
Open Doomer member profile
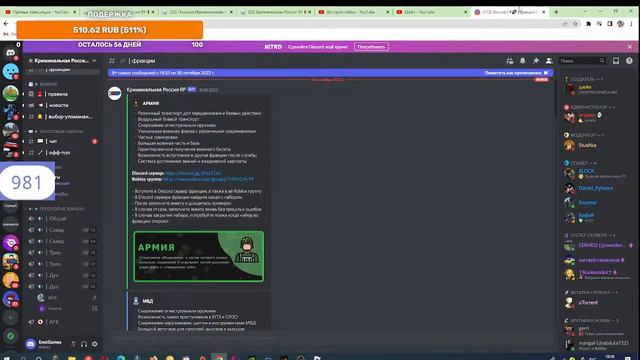coord(597,202)
